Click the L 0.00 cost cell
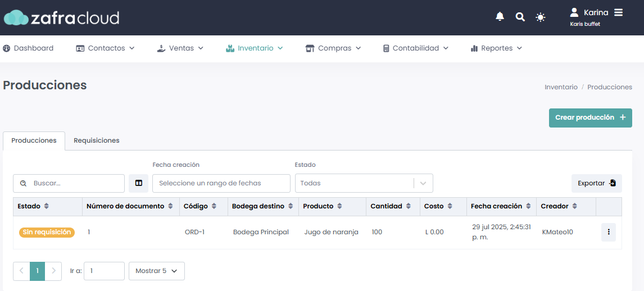644x291 pixels. (434, 233)
